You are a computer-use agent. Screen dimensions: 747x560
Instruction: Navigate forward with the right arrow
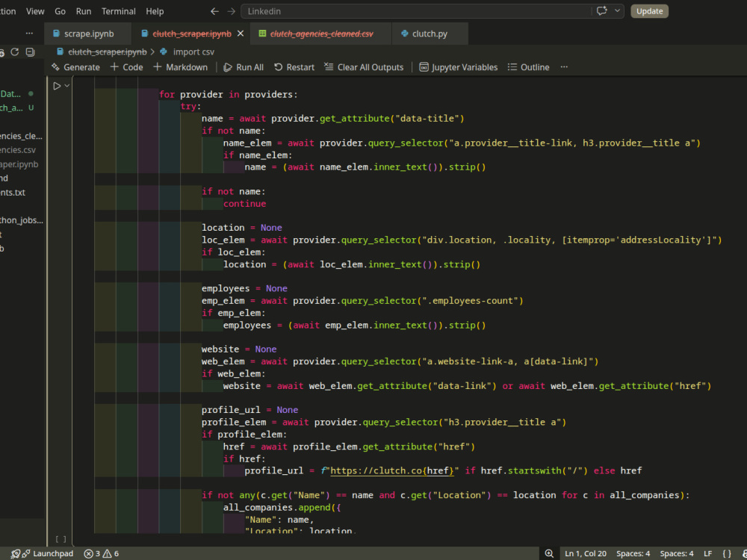[x=231, y=11]
